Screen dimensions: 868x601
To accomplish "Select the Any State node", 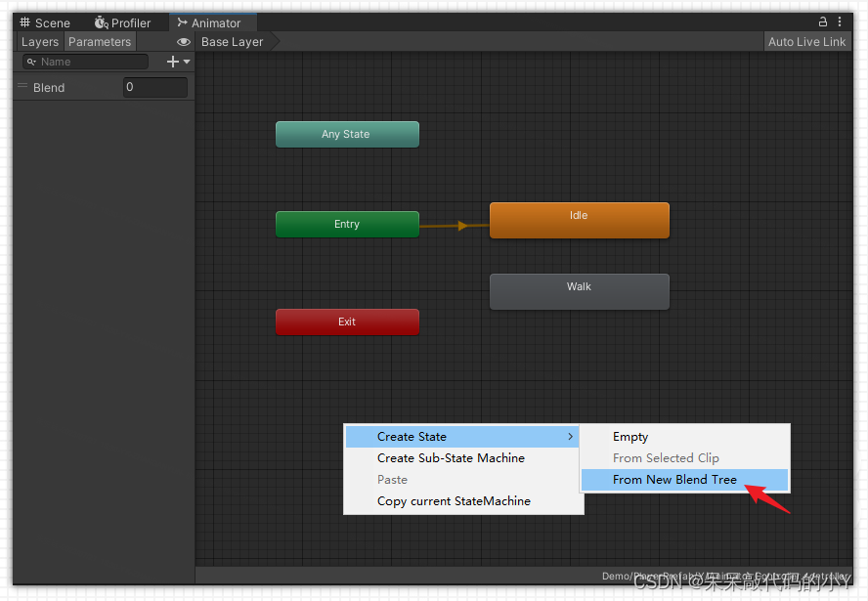I will click(347, 135).
